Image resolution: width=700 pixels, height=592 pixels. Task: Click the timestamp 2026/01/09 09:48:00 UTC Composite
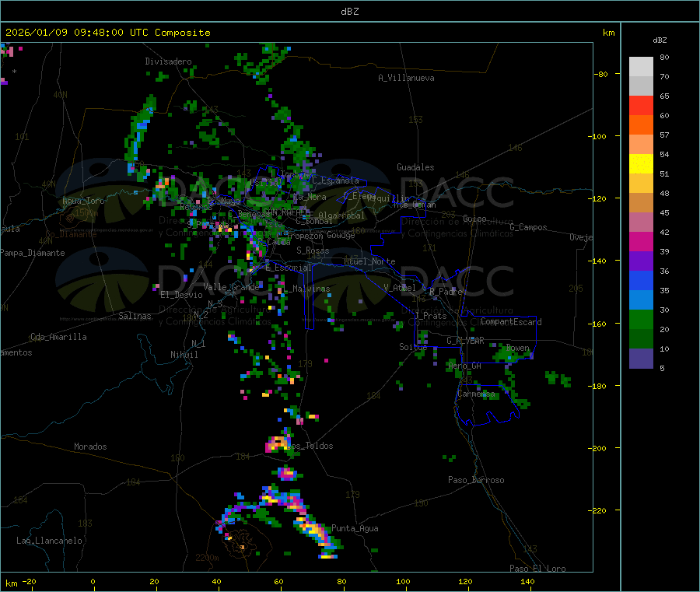(x=107, y=33)
